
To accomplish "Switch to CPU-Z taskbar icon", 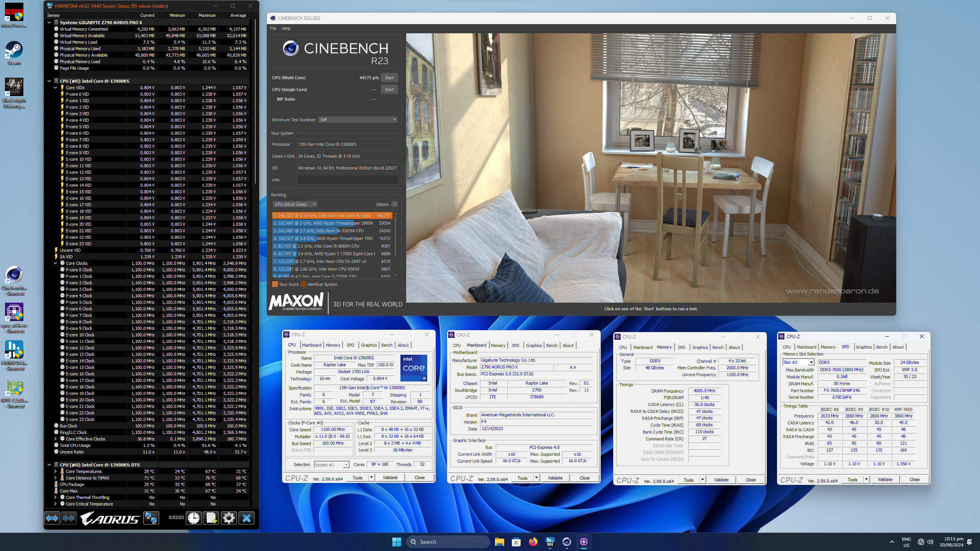I will [x=583, y=542].
